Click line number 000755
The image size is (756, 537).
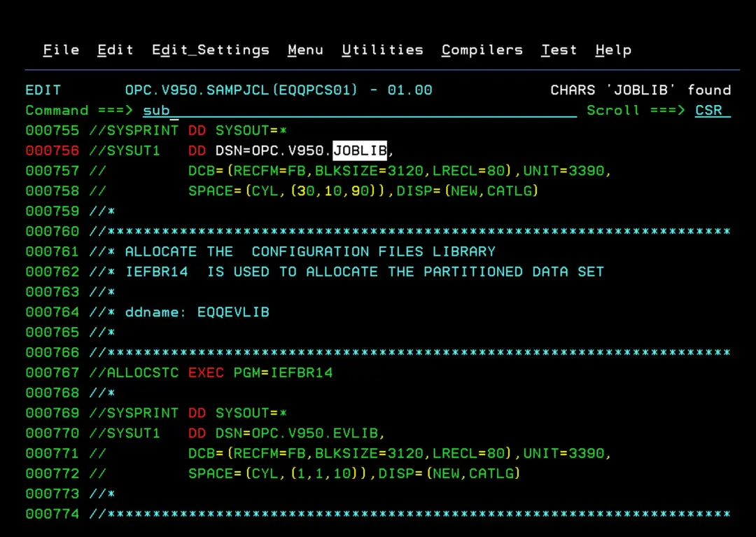pyautogui.click(x=52, y=131)
